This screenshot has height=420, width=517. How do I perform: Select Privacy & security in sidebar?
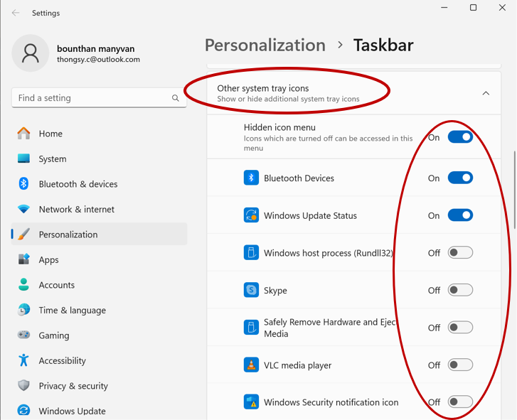coord(73,386)
